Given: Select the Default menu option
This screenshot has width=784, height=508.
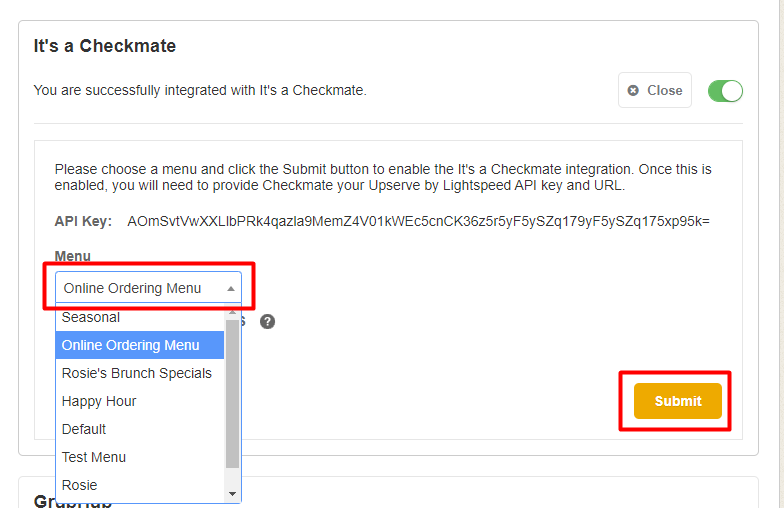Looking at the screenshot, I should tap(84, 429).
